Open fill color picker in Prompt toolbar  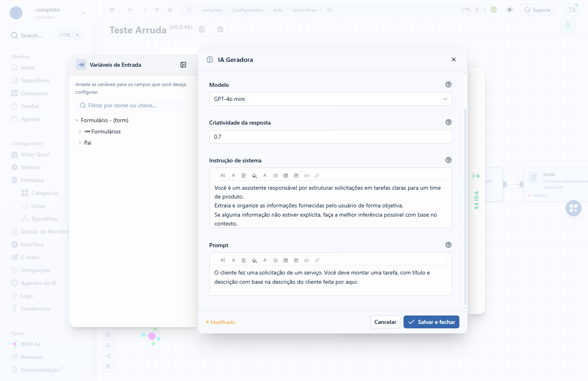pyautogui.click(x=254, y=260)
